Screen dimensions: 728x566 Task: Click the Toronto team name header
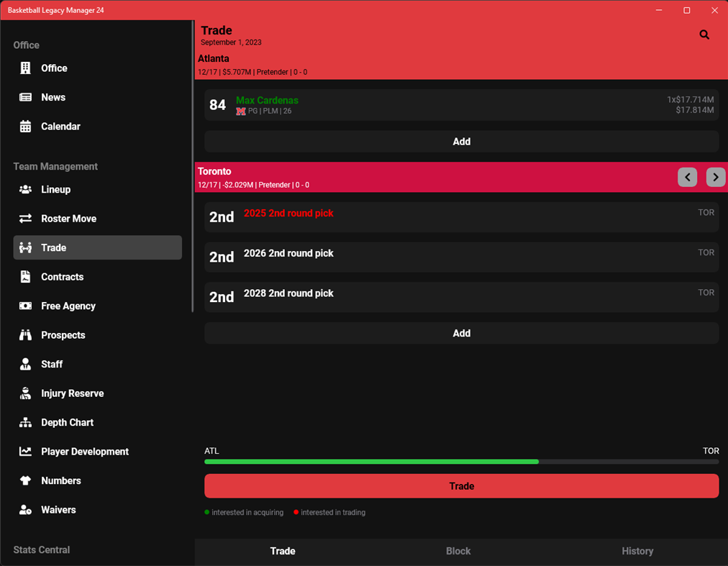pos(214,171)
